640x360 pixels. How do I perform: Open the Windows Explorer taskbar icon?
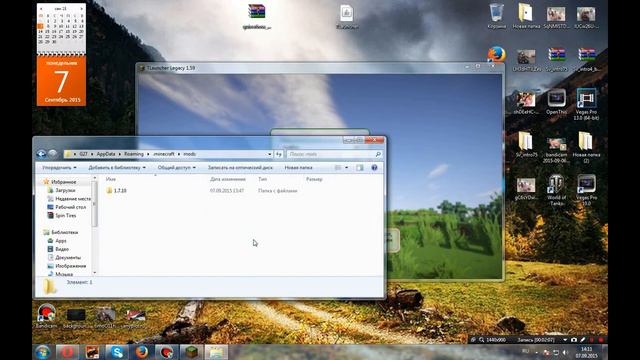coord(216,352)
